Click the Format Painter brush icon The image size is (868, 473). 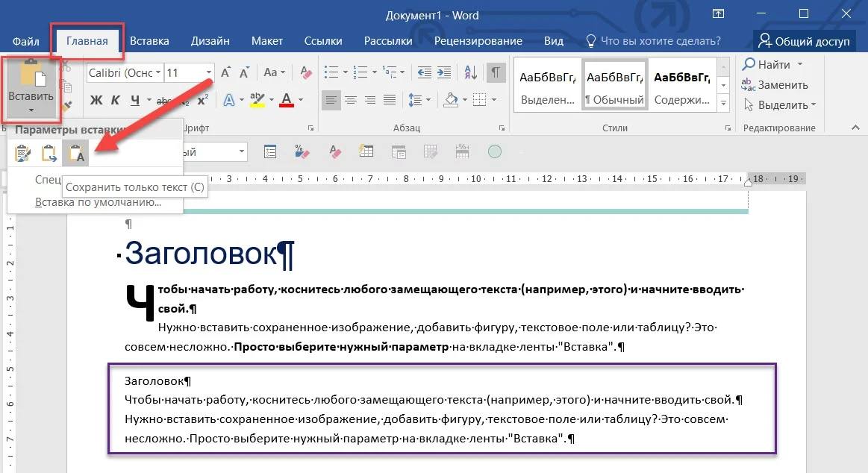(x=66, y=105)
